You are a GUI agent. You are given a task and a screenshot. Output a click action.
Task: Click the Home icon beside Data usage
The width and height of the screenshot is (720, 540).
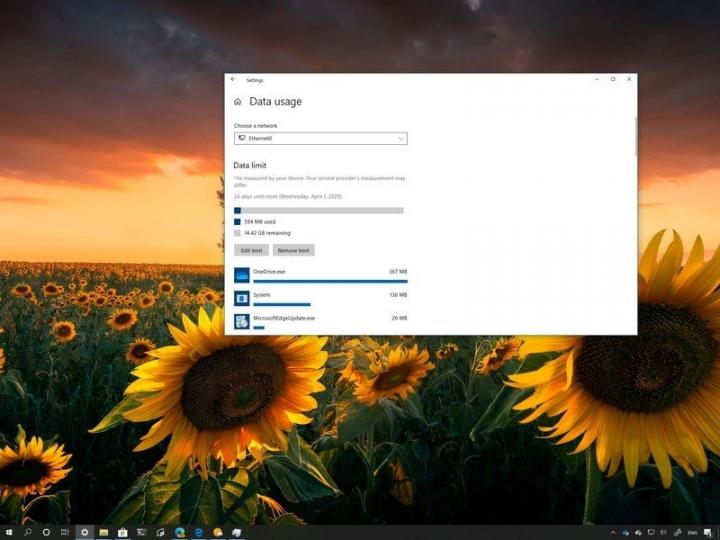[238, 102]
